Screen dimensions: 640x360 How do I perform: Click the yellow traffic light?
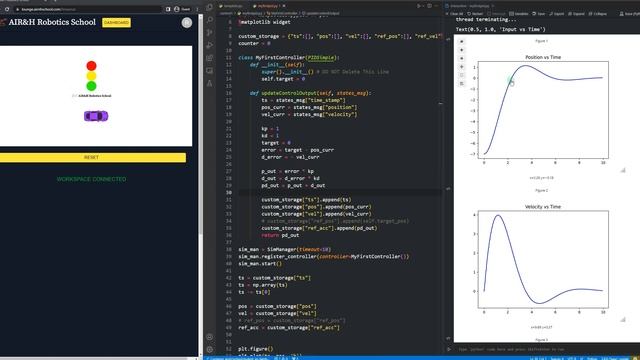point(91,76)
